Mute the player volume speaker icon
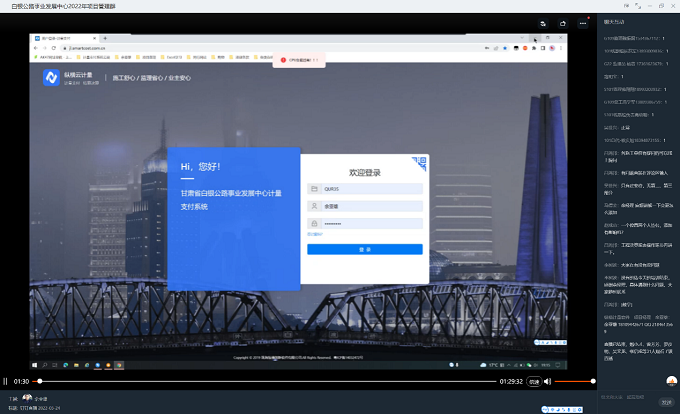Viewport: 680px width, 414px height. click(547, 381)
